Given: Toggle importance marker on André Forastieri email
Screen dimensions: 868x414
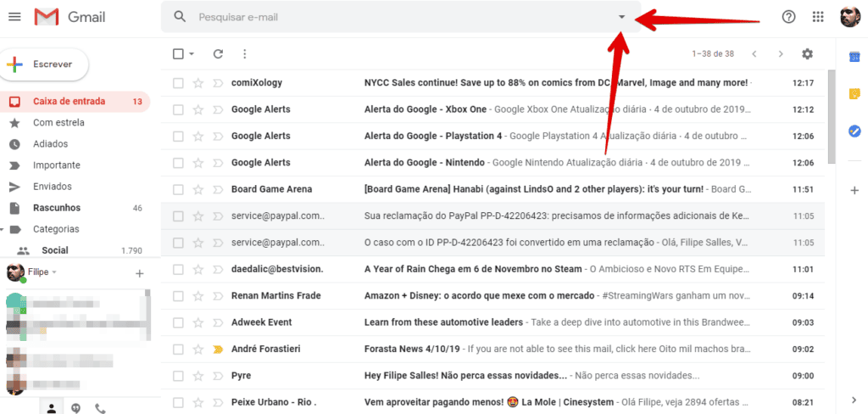Looking at the screenshot, I should click(218, 350).
